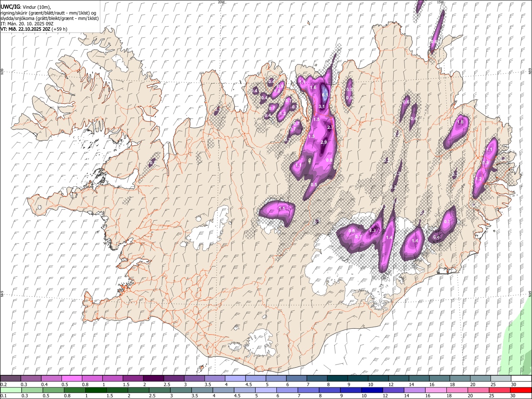The image size is (532, 399).
Task: Select the dark teal swatch between 8 and 9
Action: point(337,379)
